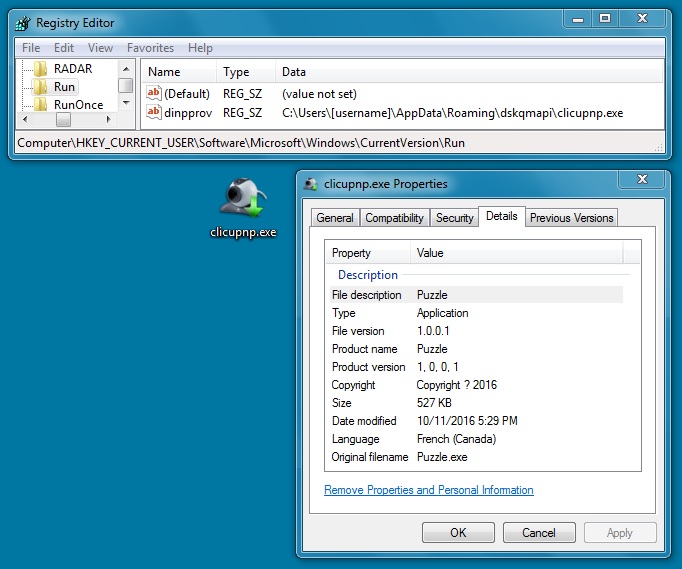This screenshot has height=569, width=682.
Task: Select the Date modified row
Action: (x=477, y=421)
